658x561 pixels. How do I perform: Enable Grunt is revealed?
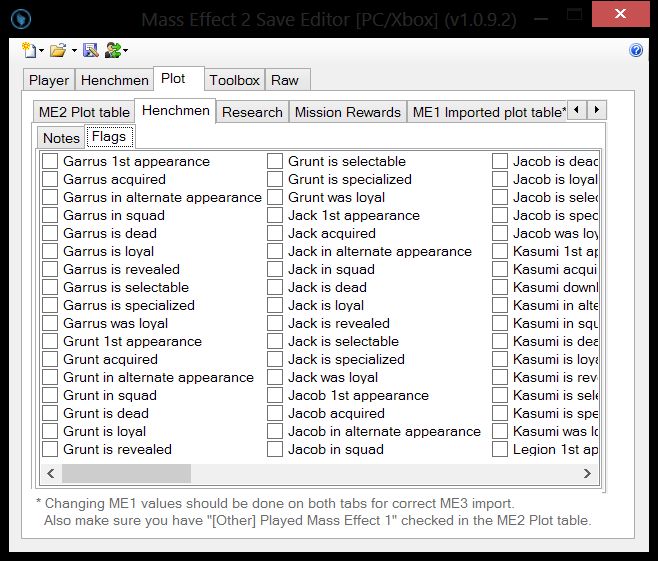tap(50, 450)
